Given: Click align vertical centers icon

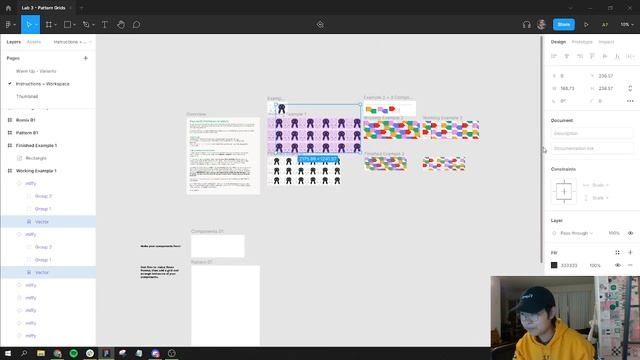Looking at the screenshot, I should [605, 56].
